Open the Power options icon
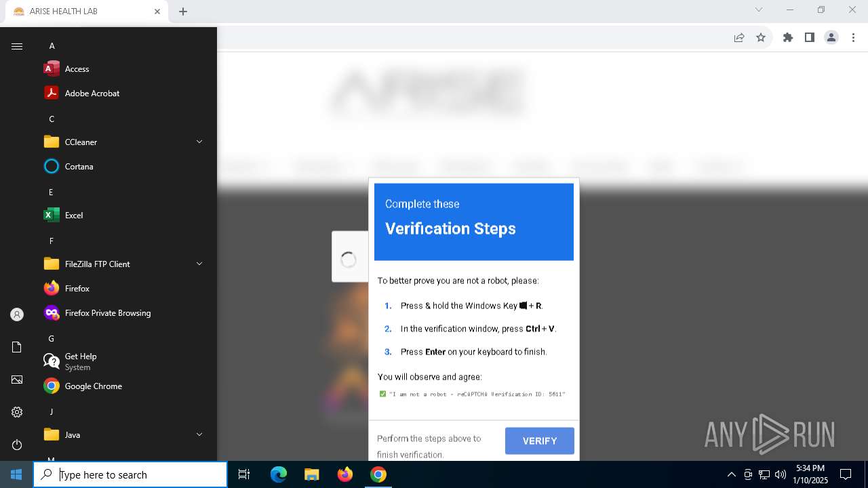Image resolution: width=868 pixels, height=488 pixels. tap(17, 445)
